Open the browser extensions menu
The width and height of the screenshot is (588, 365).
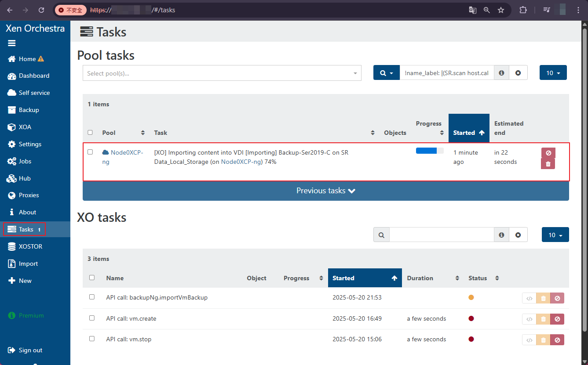pyautogui.click(x=523, y=10)
